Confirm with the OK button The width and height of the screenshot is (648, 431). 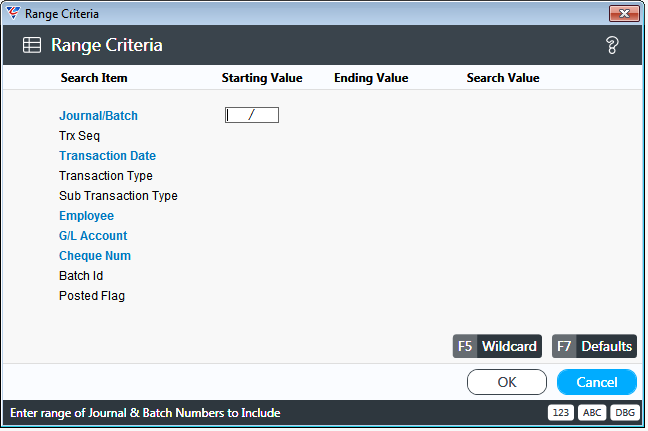[507, 382]
